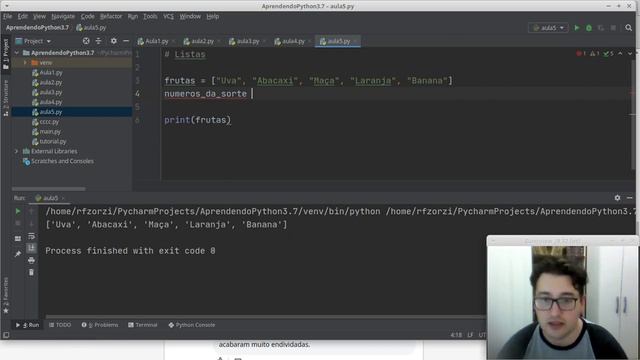This screenshot has width=640, height=360.
Task: Collapse AprendendoPython3.7 root folder
Action: click(17, 53)
